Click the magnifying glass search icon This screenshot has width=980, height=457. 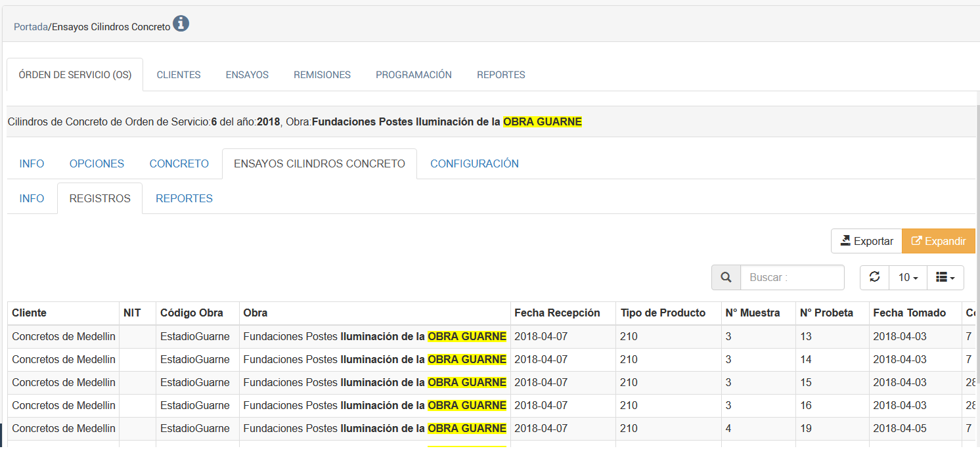(x=726, y=278)
